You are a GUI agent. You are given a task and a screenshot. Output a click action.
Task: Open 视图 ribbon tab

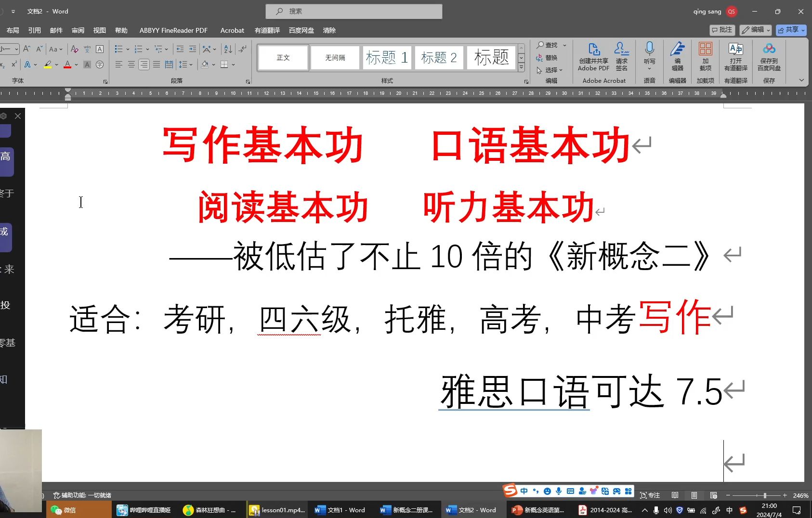100,30
